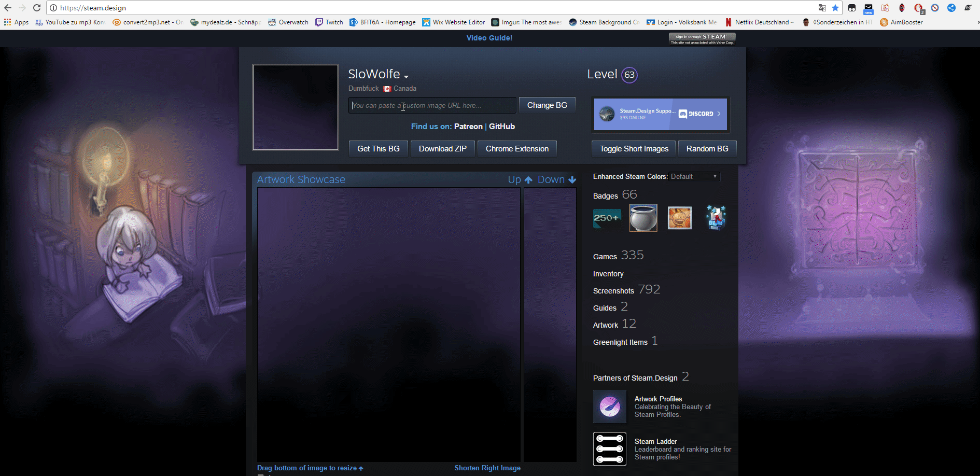View site information icon in address bar
Image resolution: width=980 pixels, height=476 pixels.
[x=53, y=8]
